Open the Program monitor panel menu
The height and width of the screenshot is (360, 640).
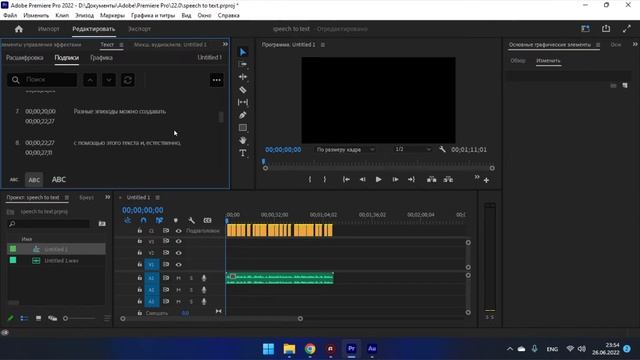pos(323,44)
